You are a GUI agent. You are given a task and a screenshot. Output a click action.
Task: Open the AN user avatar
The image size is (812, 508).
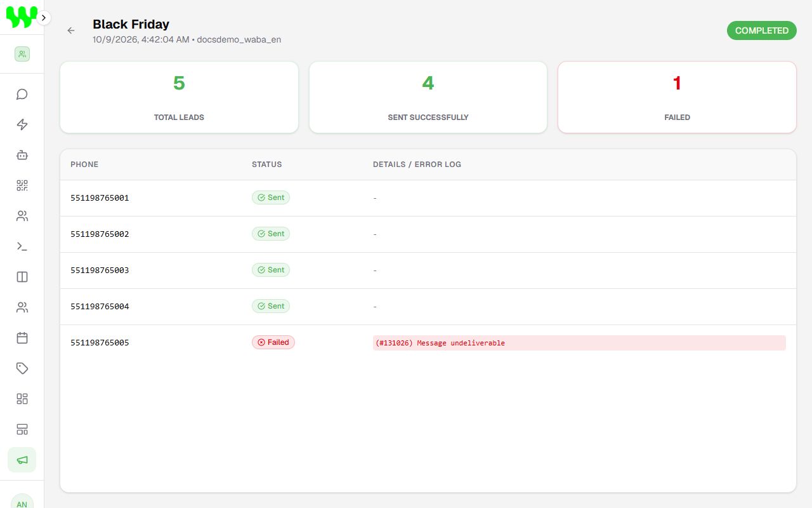22,501
